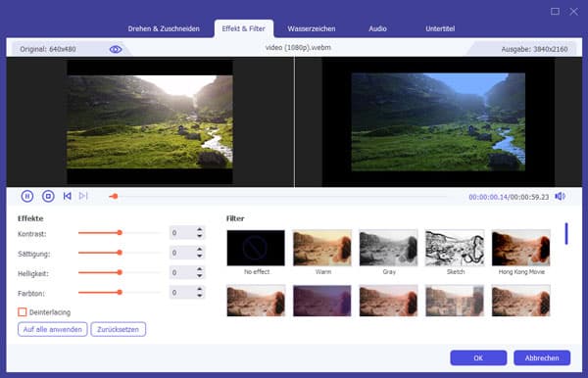Image resolution: width=588 pixels, height=378 pixels.
Task: Enable the Deinterlacing checkbox
Action: (23, 312)
